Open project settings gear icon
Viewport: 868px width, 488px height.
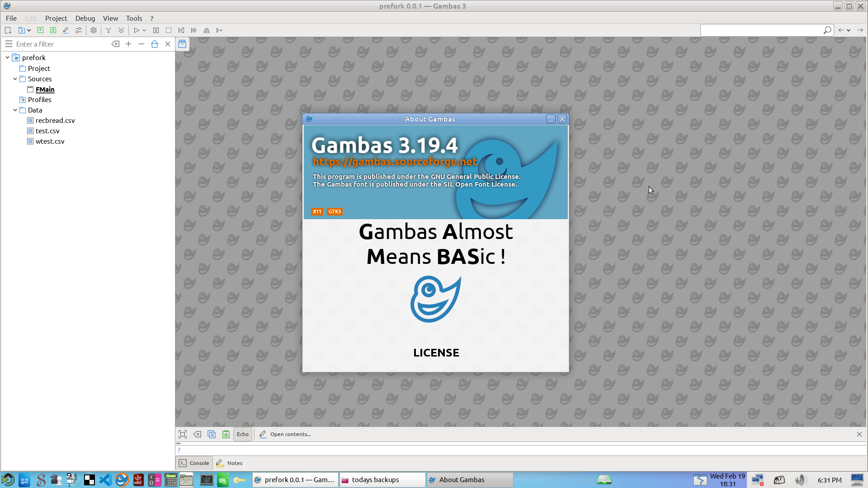tap(94, 30)
